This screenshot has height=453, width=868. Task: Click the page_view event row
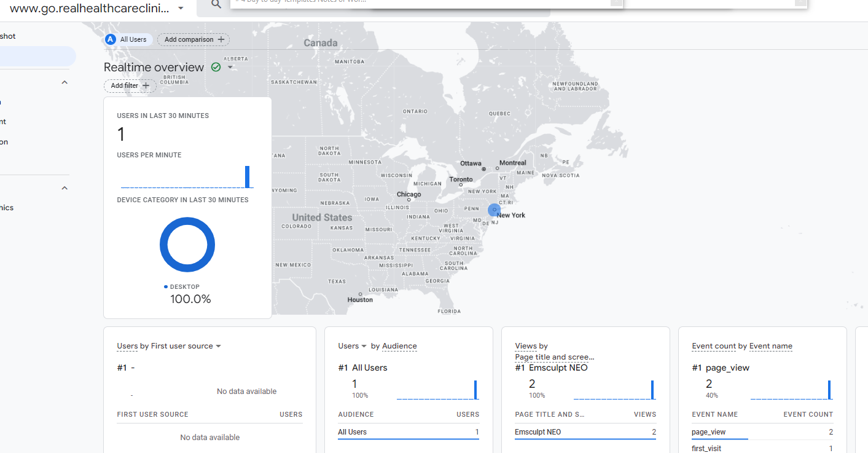(762, 432)
